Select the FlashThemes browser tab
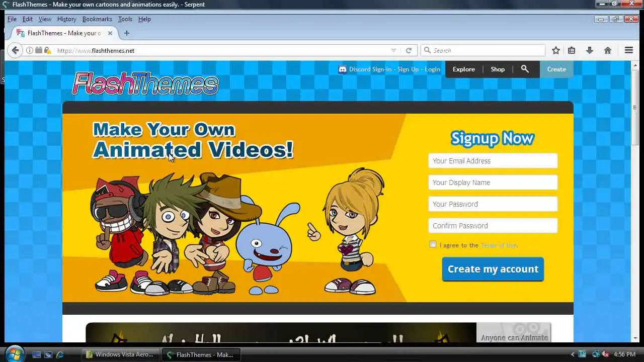The image size is (644, 362). click(x=64, y=33)
